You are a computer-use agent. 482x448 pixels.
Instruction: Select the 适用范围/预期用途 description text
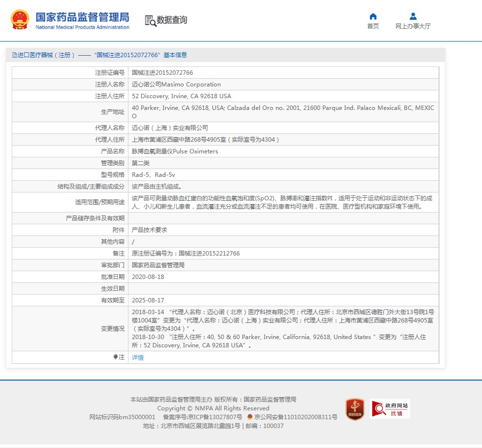pyautogui.click(x=282, y=202)
